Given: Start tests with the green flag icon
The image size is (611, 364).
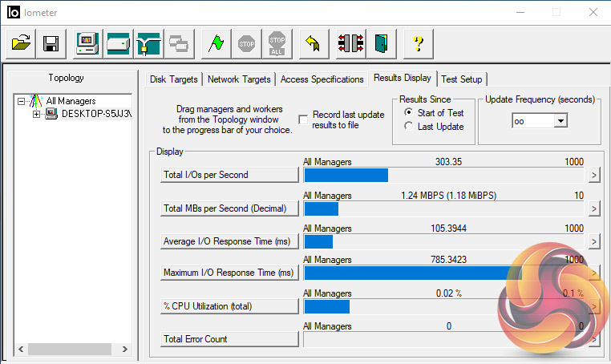Looking at the screenshot, I should (x=215, y=43).
